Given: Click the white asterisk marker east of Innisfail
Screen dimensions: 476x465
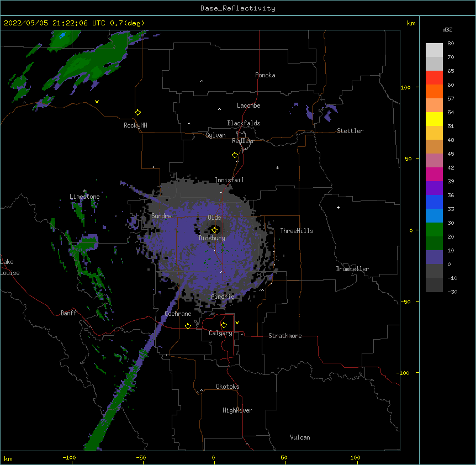Looking at the screenshot, I should 277,167.
